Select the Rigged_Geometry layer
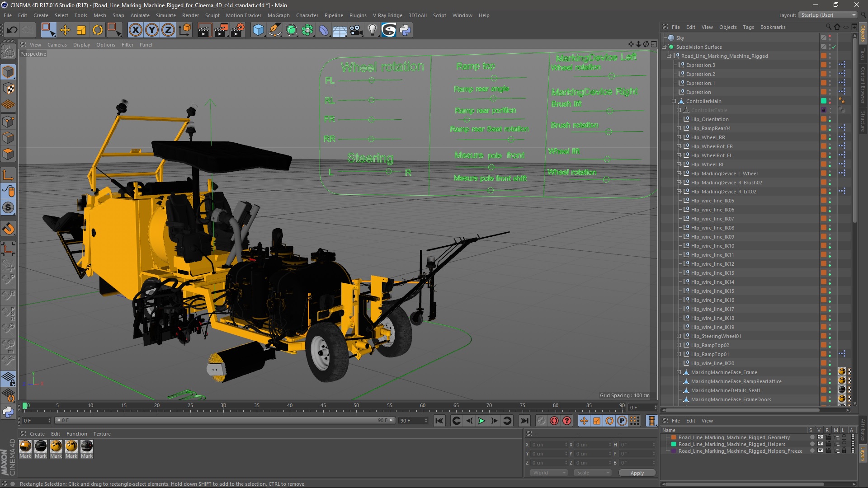 coord(734,437)
